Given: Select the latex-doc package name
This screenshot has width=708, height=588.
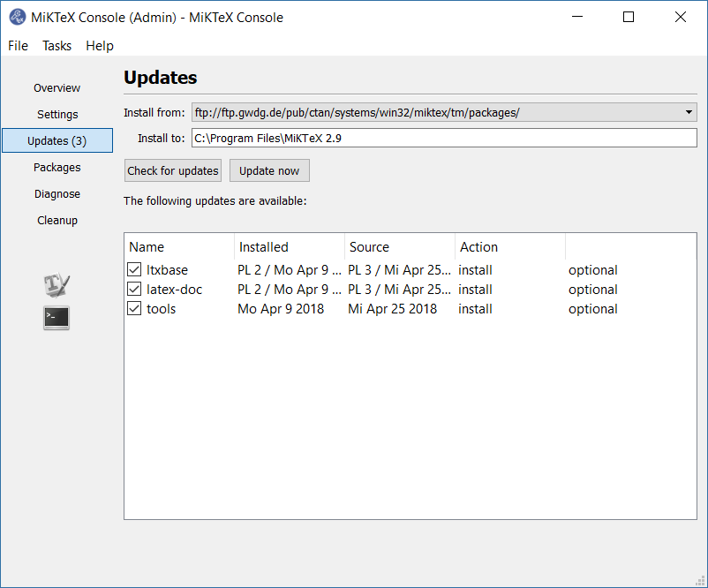Looking at the screenshot, I should (174, 290).
